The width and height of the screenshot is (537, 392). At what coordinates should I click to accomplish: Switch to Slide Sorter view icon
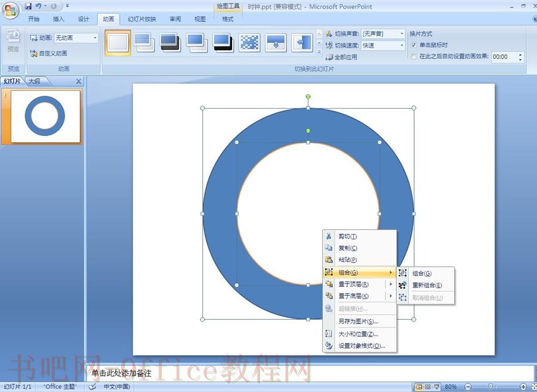427,387
